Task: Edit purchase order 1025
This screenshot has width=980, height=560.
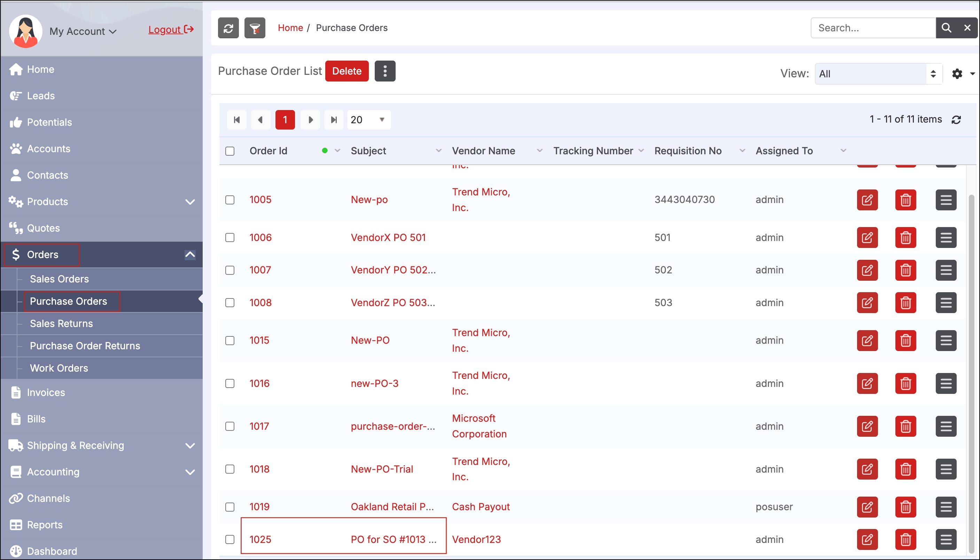Action: [867, 539]
